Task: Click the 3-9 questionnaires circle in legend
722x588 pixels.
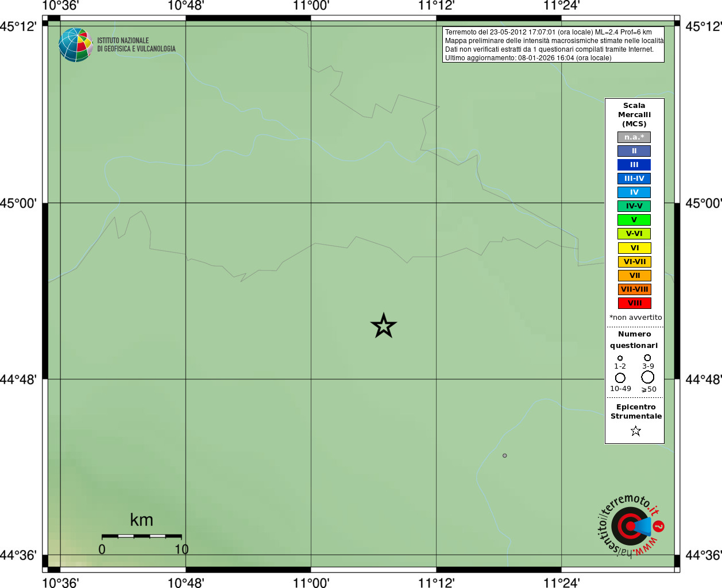Action: 647,358
